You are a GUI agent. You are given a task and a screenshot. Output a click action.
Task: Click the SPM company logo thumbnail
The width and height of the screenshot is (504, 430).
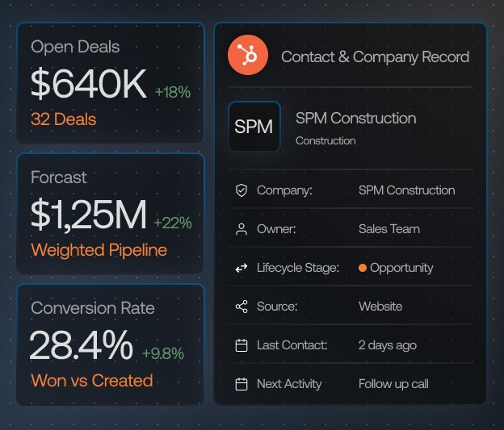pos(254,127)
